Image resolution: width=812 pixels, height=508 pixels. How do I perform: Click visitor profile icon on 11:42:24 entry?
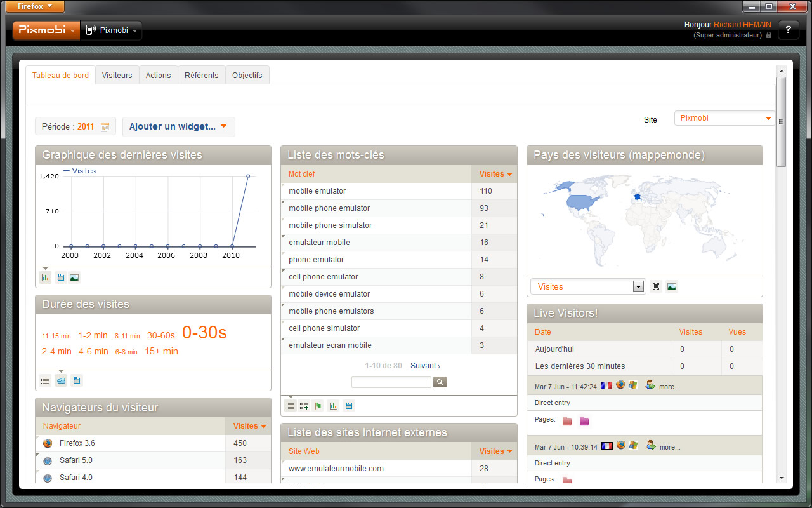pos(650,385)
